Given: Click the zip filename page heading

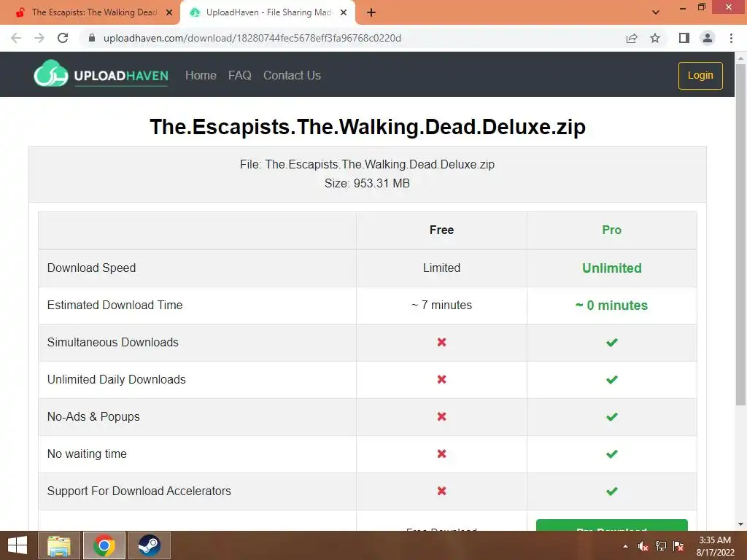Looking at the screenshot, I should point(368,127).
